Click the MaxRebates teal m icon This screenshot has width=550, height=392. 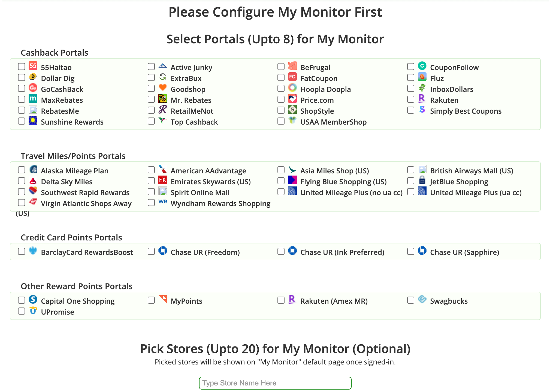pyautogui.click(x=33, y=99)
